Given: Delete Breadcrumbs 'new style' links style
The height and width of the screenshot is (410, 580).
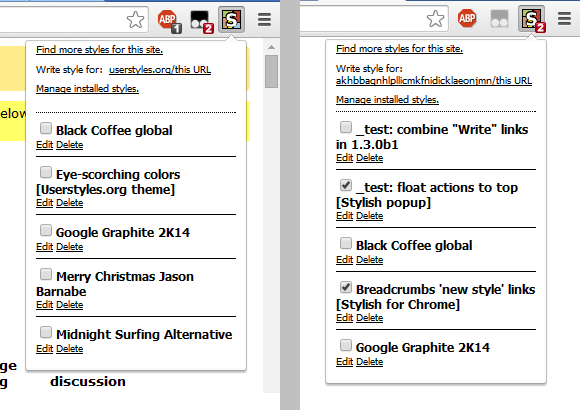Looking at the screenshot, I should point(370,318).
